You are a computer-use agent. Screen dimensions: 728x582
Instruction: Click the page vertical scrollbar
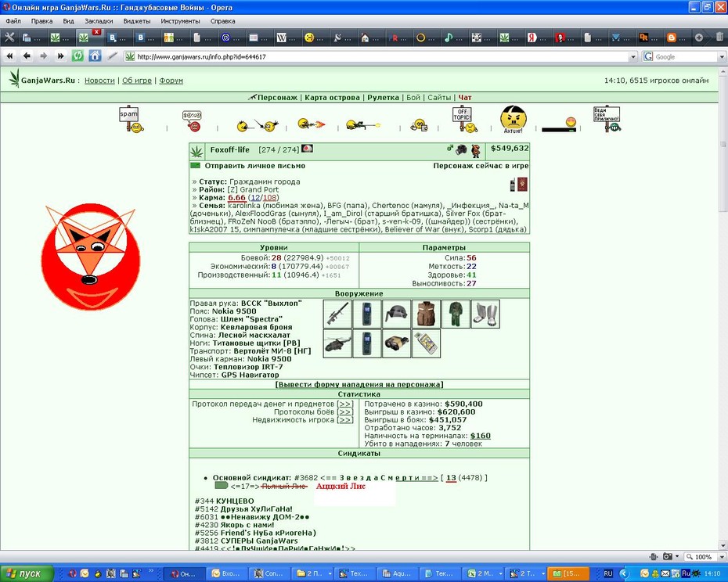723,309
